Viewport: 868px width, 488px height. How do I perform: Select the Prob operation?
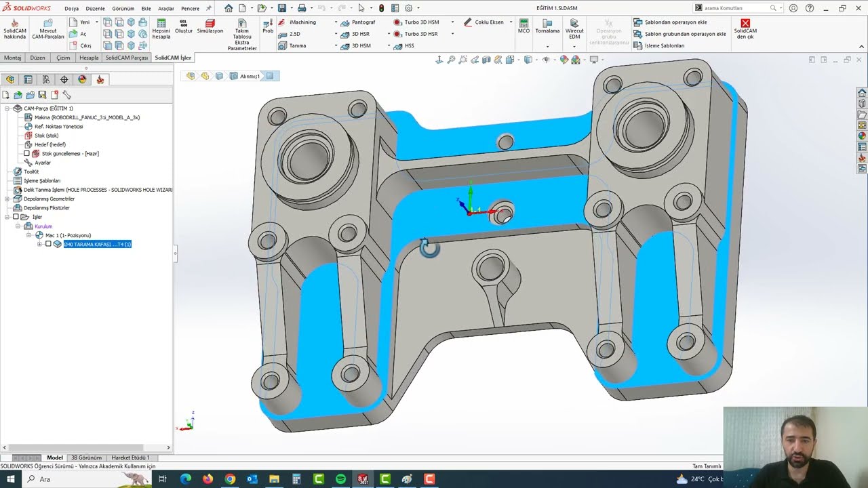click(268, 26)
